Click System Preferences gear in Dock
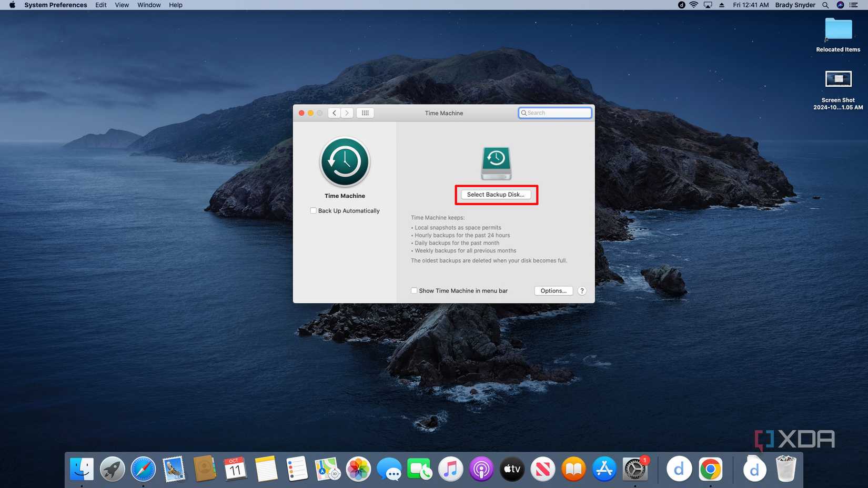868x488 pixels. tap(635, 469)
